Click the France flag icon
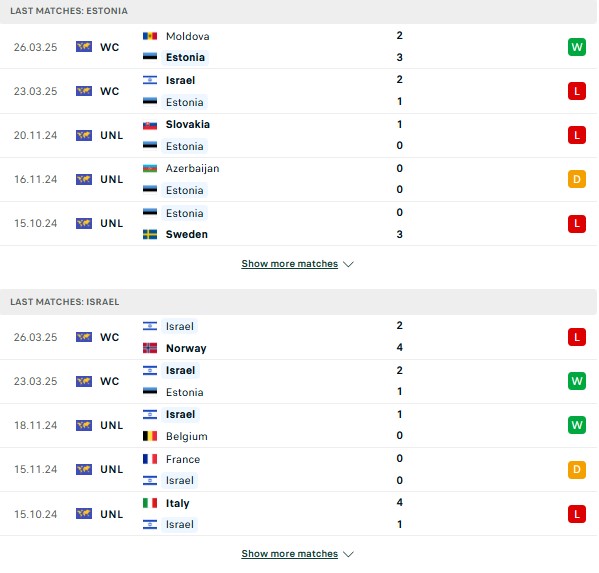Screen dimensions: 599x573 click(150, 459)
